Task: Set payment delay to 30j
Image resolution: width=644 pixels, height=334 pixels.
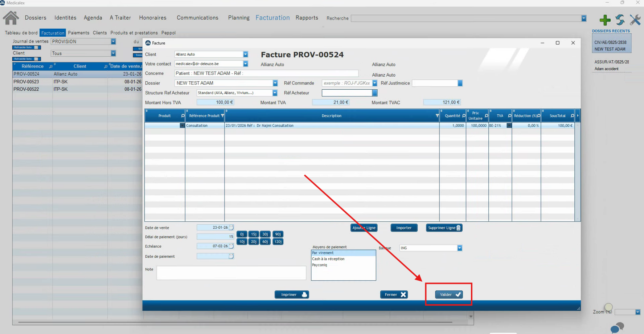Action: tap(265, 234)
